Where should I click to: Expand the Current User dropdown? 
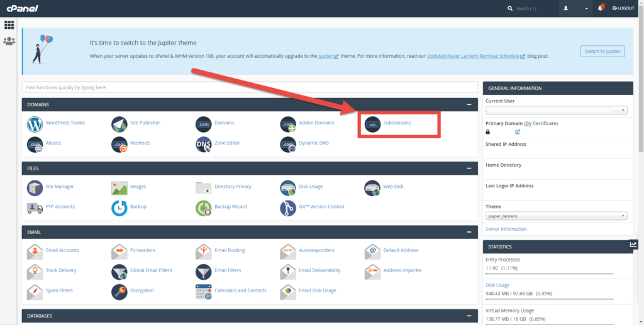tap(556, 111)
